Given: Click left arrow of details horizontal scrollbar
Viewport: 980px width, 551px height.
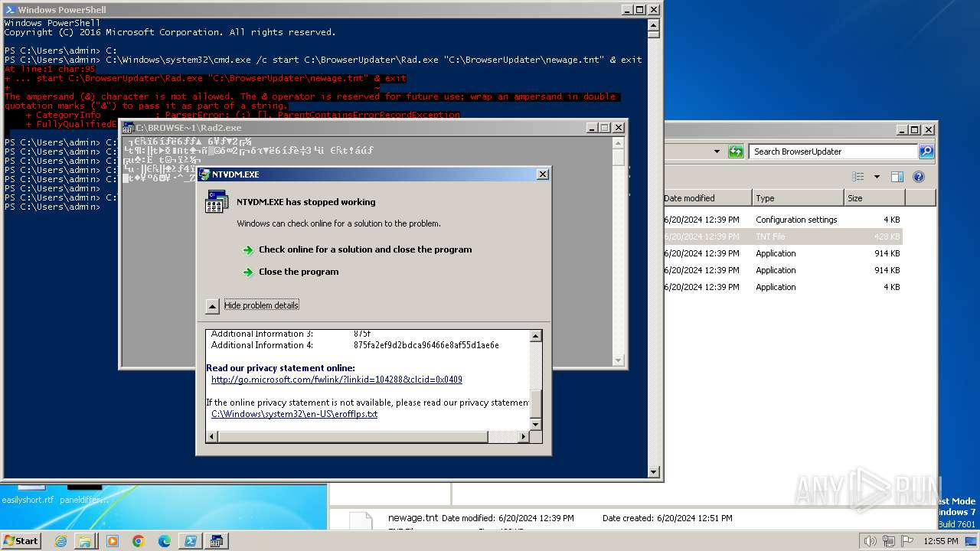Looking at the screenshot, I should pyautogui.click(x=212, y=437).
